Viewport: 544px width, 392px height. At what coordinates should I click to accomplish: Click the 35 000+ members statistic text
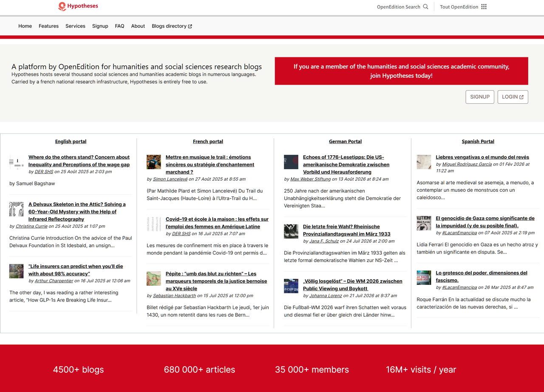coord(312,369)
